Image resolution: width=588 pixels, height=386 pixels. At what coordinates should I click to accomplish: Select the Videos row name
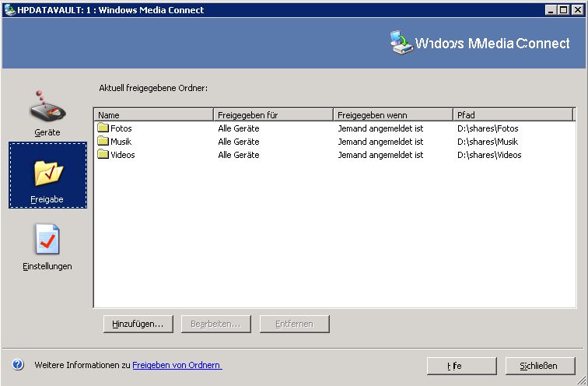tap(123, 155)
